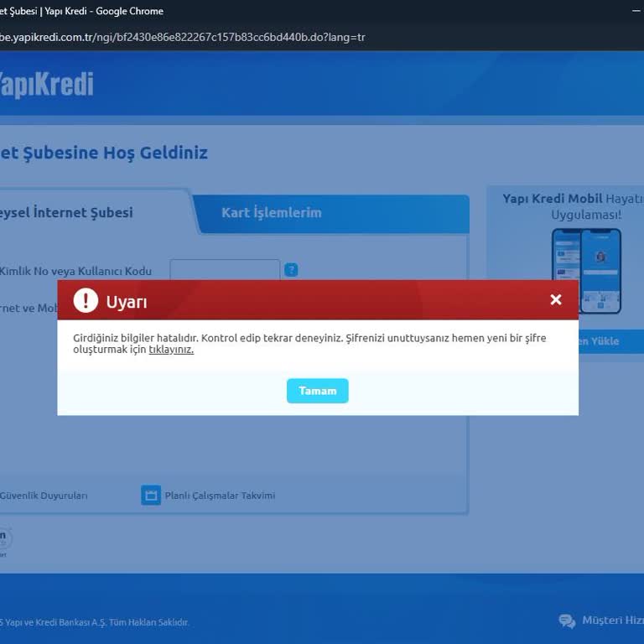Click the Yapı Kredi Mobil banner title

[x=574, y=206]
